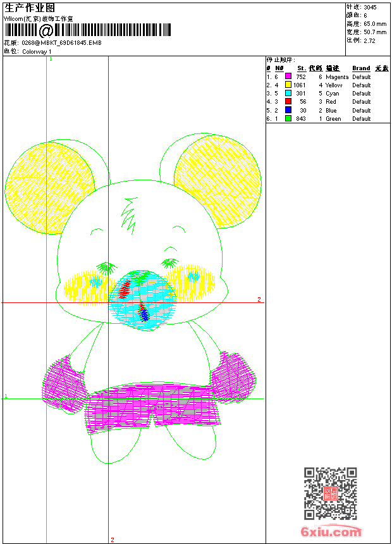Click the barcode strip in the header

(x=87, y=30)
